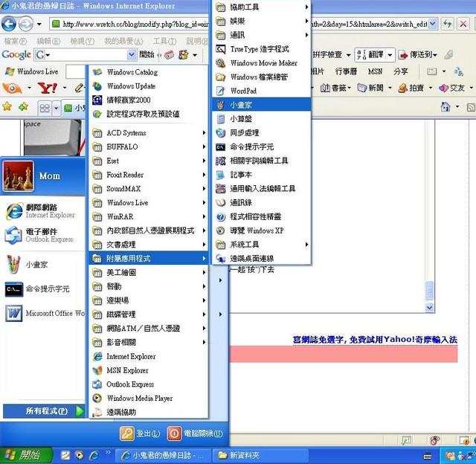This screenshot has width=476, height=464.
Task: Click the Yahoo Y! toolbar icon
Action: pyautogui.click(x=48, y=88)
